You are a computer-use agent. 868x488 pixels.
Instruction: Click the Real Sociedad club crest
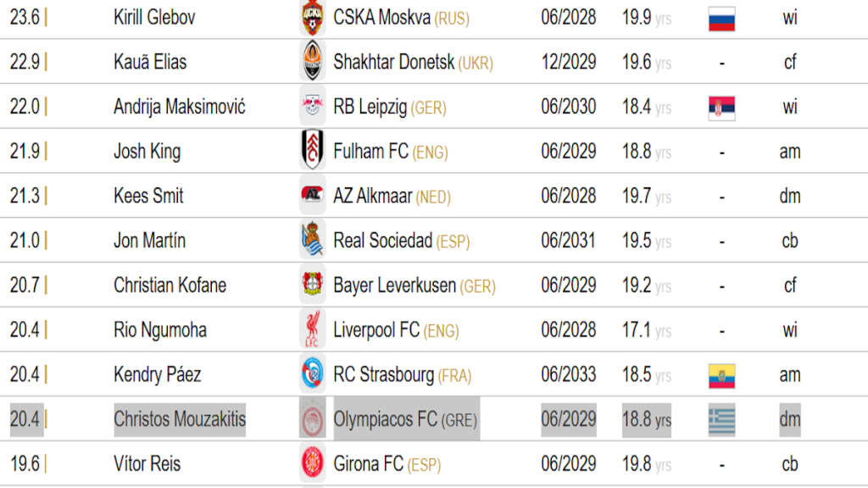(x=312, y=241)
